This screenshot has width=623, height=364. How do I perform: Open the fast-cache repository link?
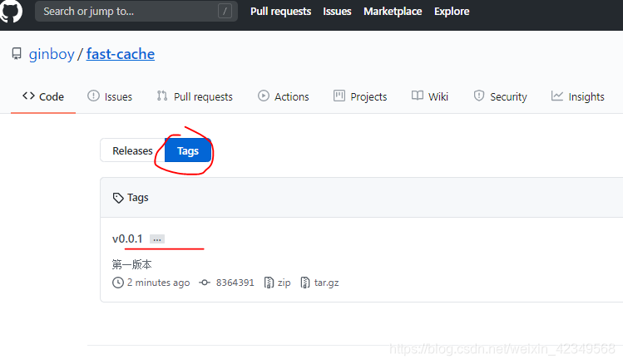121,54
